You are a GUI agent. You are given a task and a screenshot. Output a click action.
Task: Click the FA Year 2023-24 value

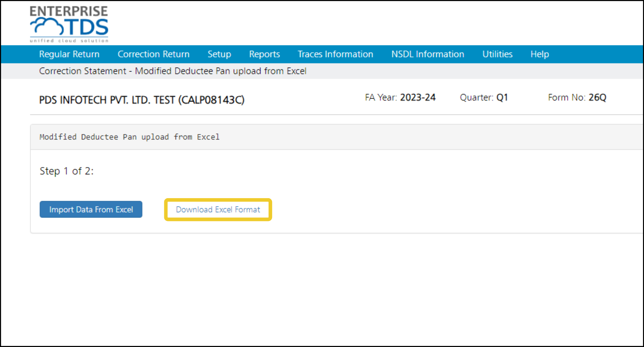click(x=418, y=97)
